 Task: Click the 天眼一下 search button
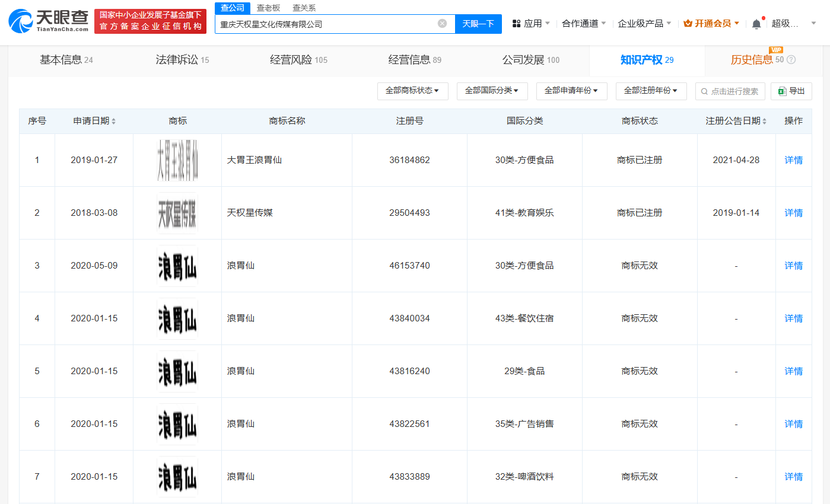[x=478, y=24]
